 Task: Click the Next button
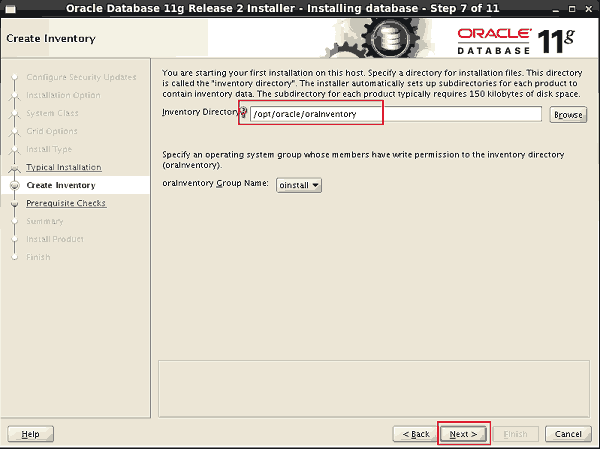463,434
